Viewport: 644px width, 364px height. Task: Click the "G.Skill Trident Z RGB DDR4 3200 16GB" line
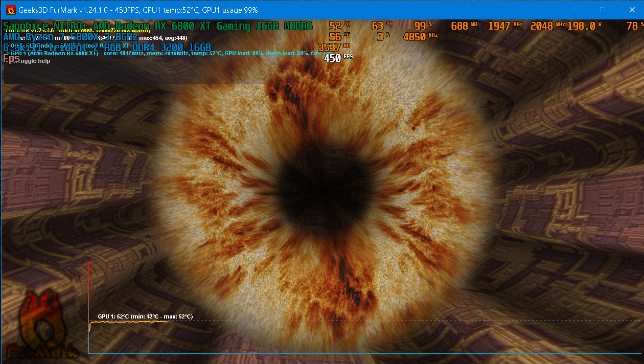pos(107,48)
